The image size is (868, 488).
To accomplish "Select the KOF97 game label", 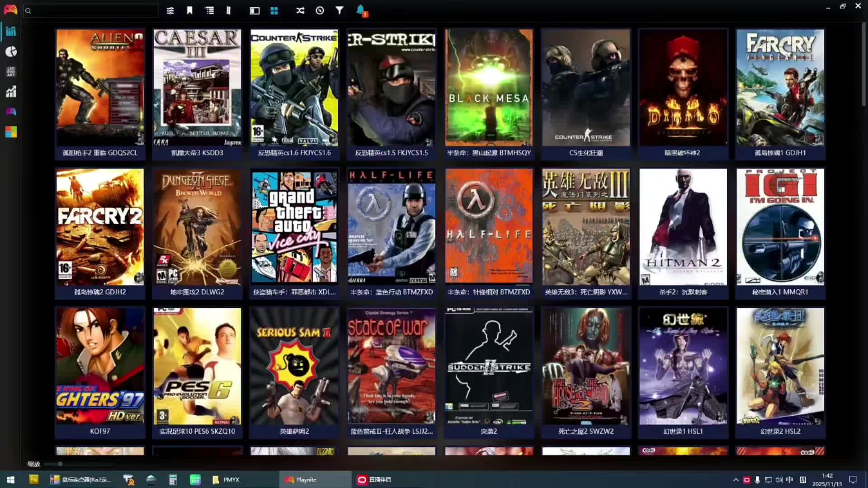I will point(100,431).
